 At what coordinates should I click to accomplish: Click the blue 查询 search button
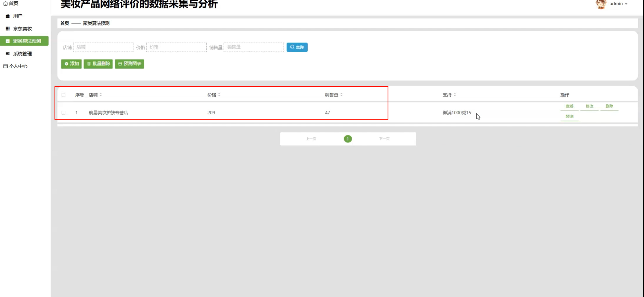(x=297, y=47)
